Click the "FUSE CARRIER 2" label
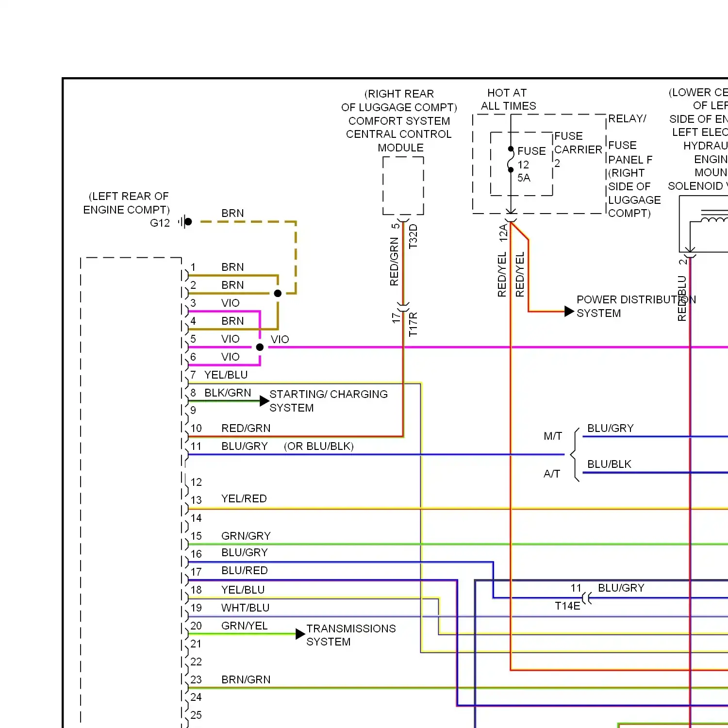 [578, 149]
